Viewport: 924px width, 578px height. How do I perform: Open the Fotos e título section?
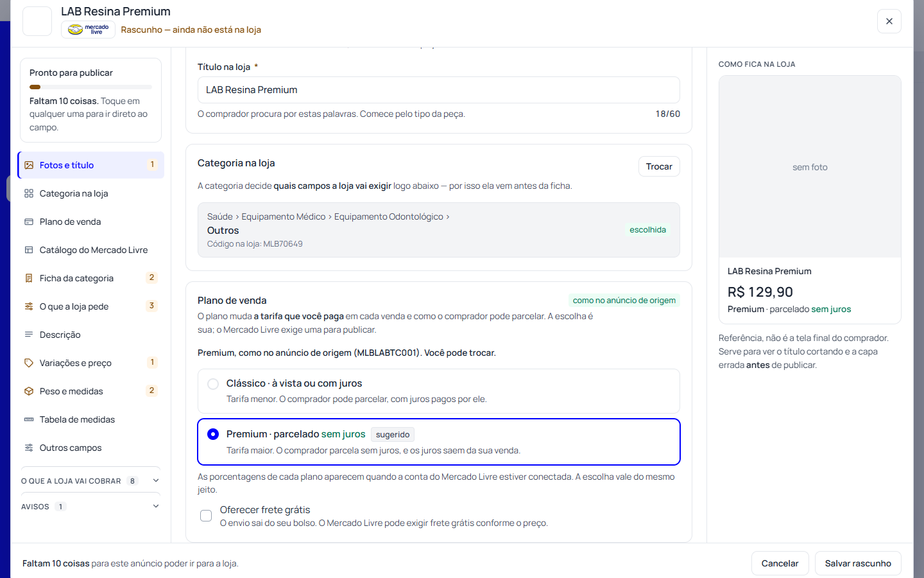(91, 165)
